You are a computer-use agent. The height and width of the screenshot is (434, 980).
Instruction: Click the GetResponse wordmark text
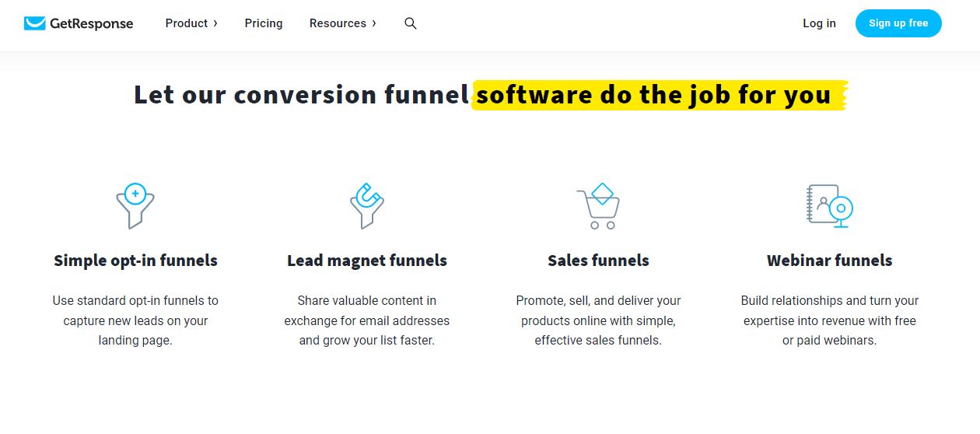tap(92, 24)
